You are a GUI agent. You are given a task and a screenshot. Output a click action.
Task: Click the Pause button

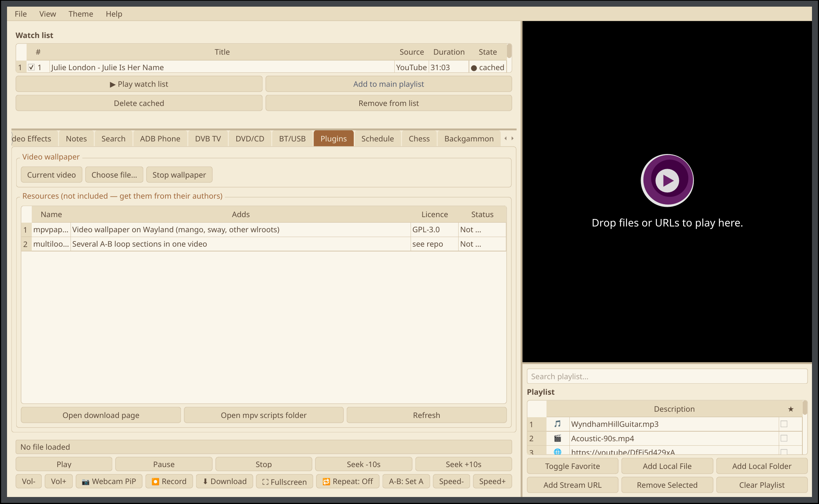pos(164,464)
